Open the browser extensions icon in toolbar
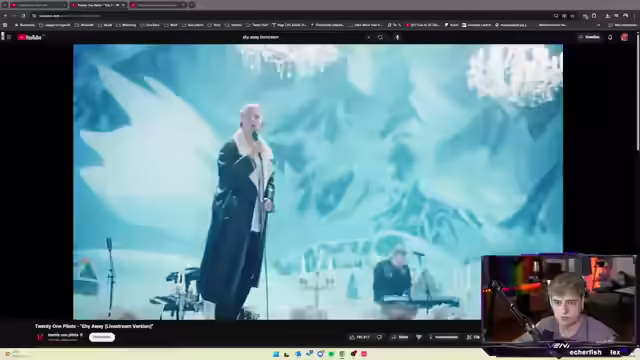640x360 pixels. pyautogui.click(x=594, y=16)
